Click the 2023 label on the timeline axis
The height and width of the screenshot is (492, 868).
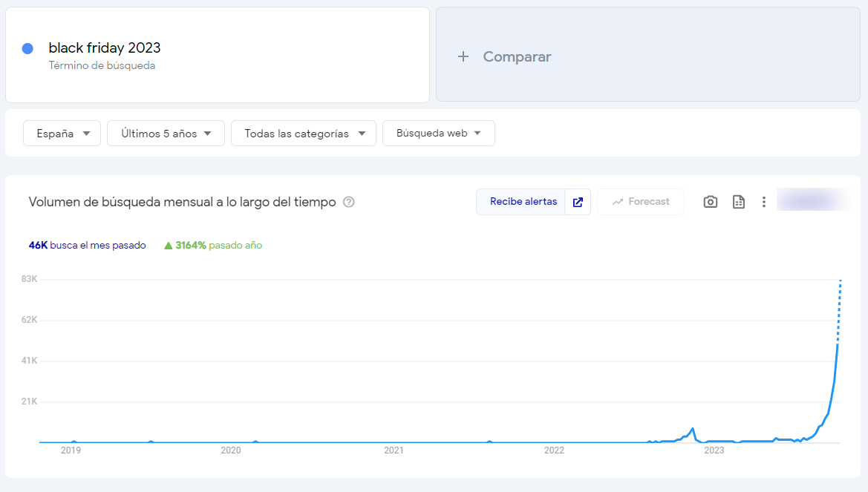tap(714, 450)
